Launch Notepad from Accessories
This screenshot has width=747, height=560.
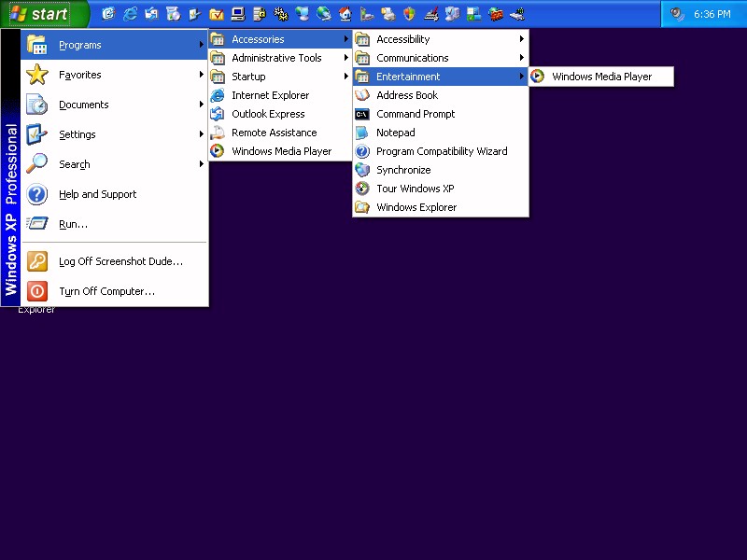coord(395,133)
